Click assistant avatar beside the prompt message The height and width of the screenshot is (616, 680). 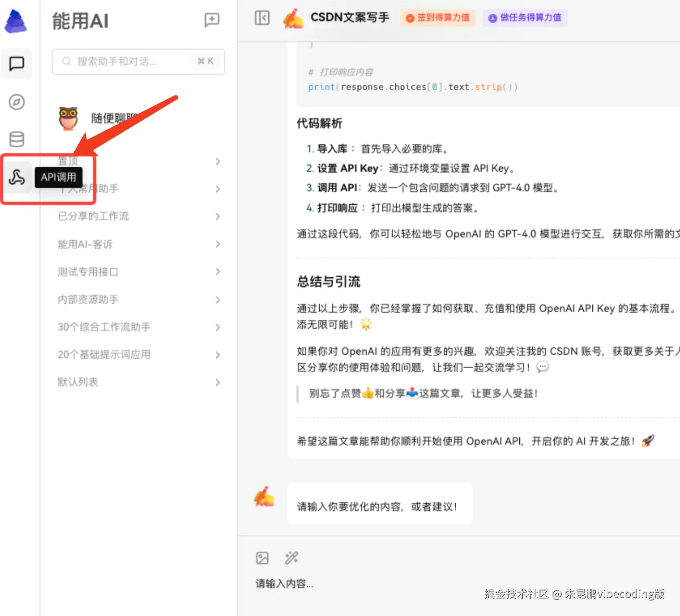(x=264, y=496)
